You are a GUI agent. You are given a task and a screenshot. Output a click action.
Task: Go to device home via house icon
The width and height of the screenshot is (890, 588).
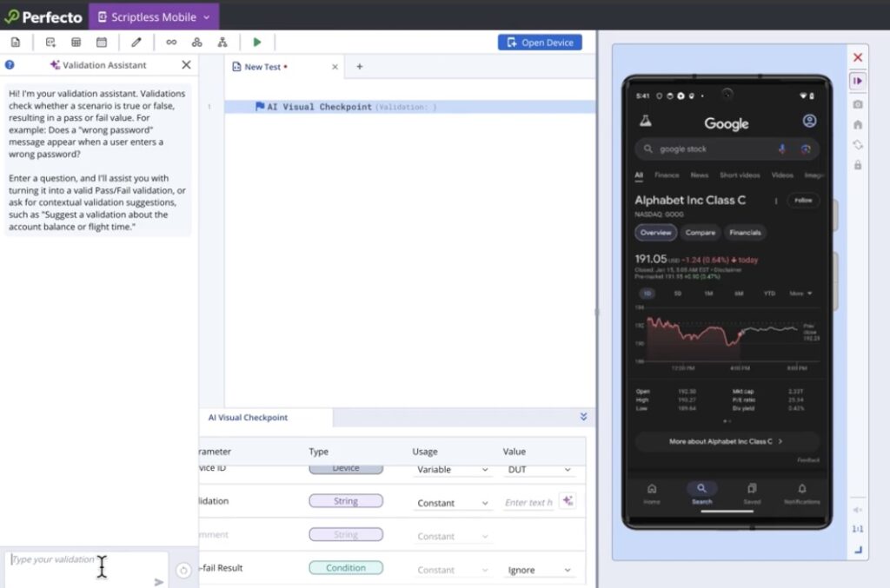coord(858,125)
